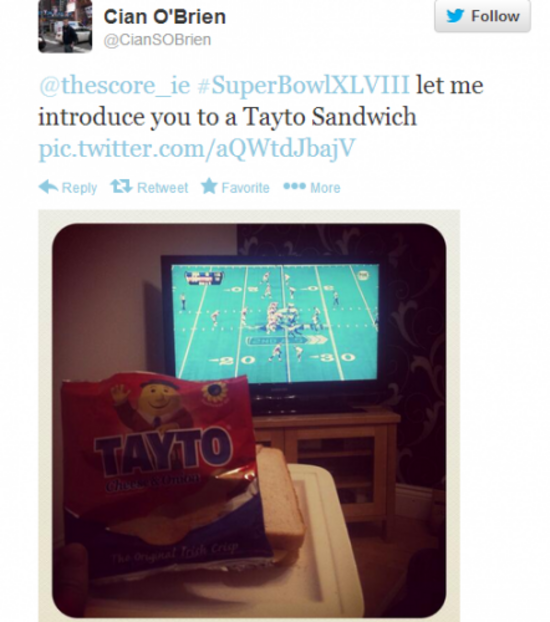Select the Reply text label
Viewport: 550px width, 622px height.
(79, 188)
